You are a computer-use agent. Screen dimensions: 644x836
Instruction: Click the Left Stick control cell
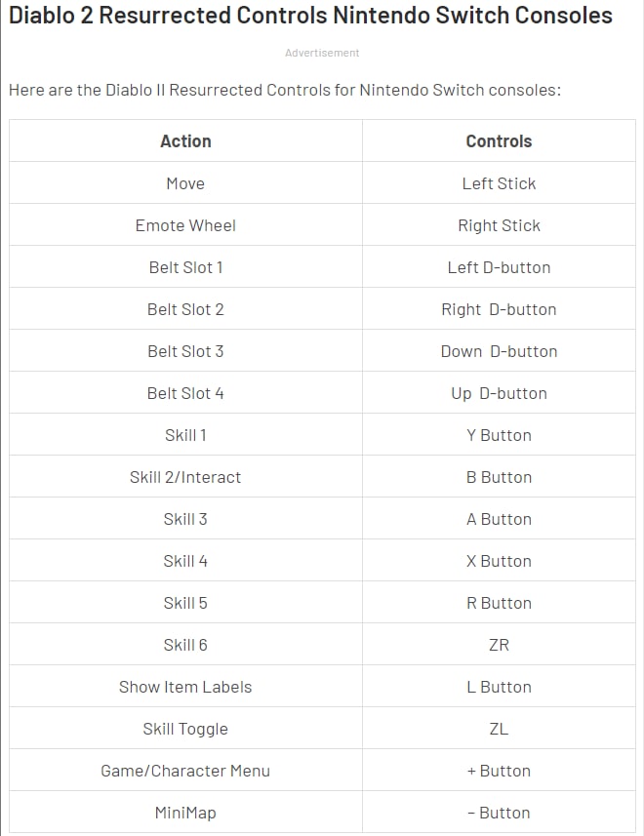click(499, 182)
